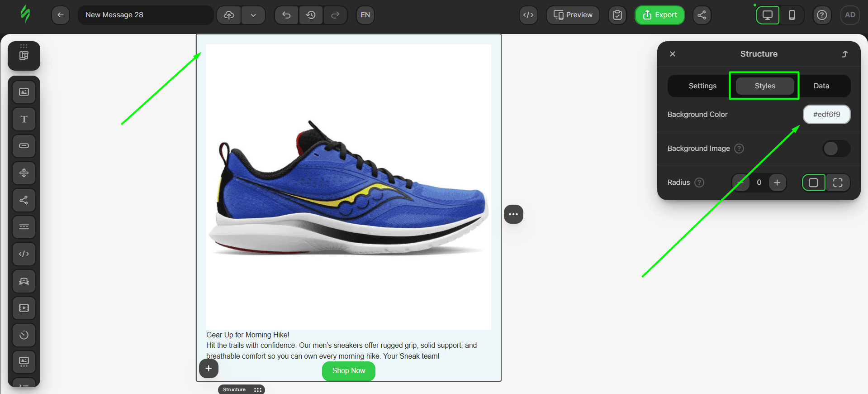Click the green Export button
This screenshot has width=868, height=394.
coord(660,15)
